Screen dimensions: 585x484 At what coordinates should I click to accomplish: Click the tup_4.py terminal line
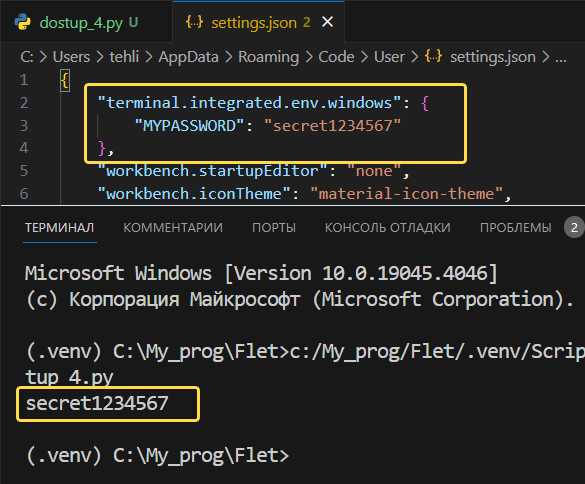[x=69, y=377]
